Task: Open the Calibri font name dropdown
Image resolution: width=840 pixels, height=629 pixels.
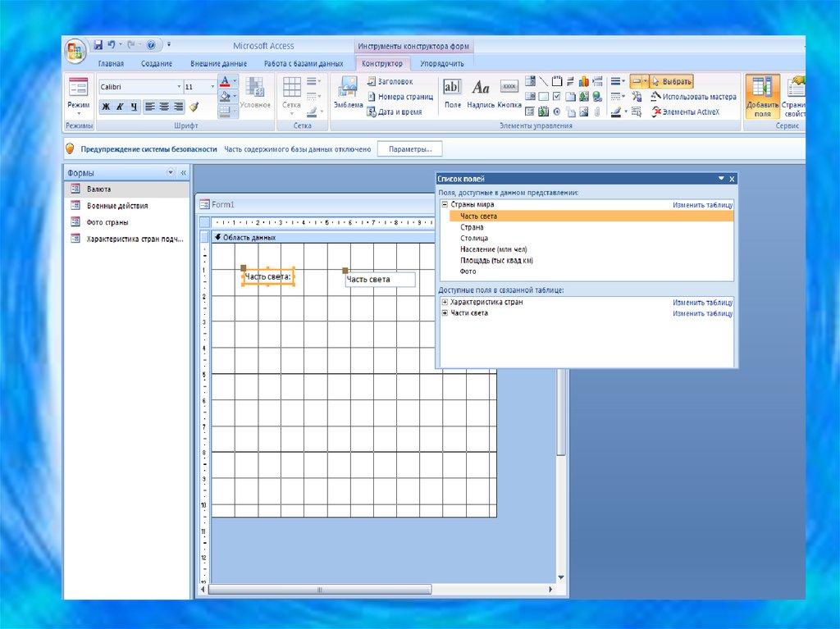Action: (x=179, y=87)
